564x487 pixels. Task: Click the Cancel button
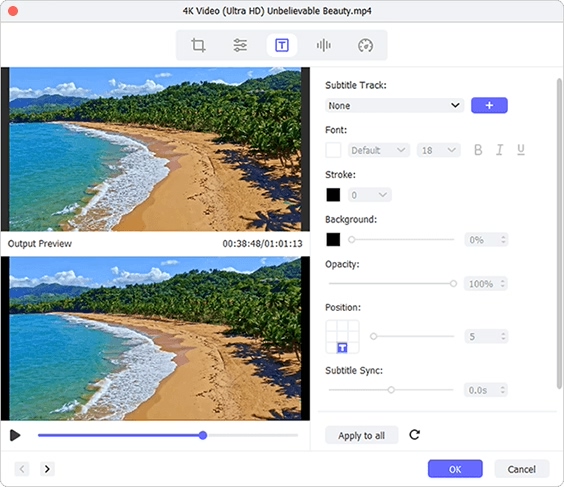[x=522, y=469]
